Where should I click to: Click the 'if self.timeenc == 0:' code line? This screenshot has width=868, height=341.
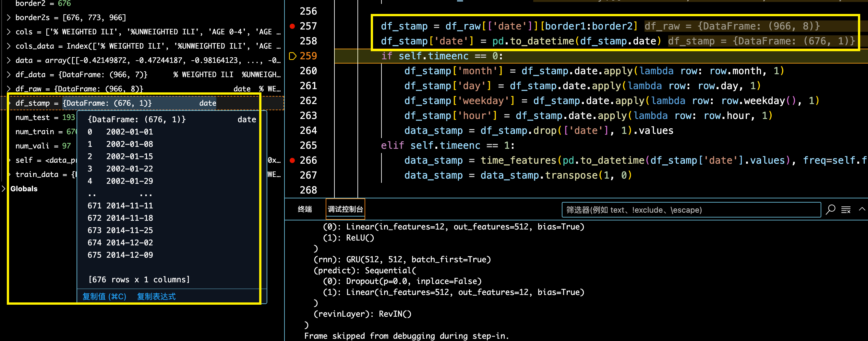(442, 56)
